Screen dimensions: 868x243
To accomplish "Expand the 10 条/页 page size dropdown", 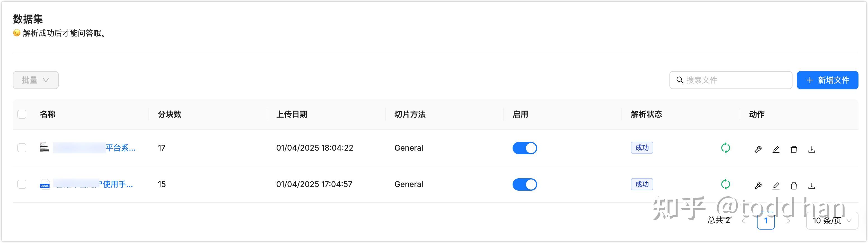I will [832, 220].
